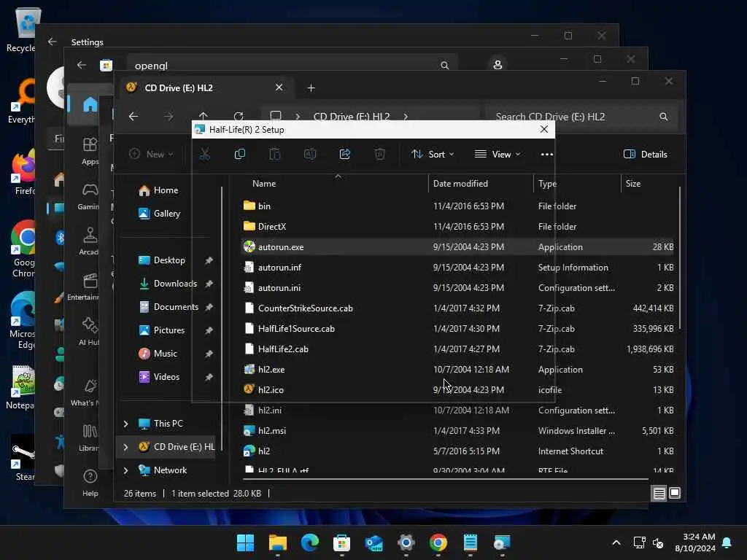Unpin Downloads pin icon
Viewport: 747px width, 560px height.
coord(209,284)
